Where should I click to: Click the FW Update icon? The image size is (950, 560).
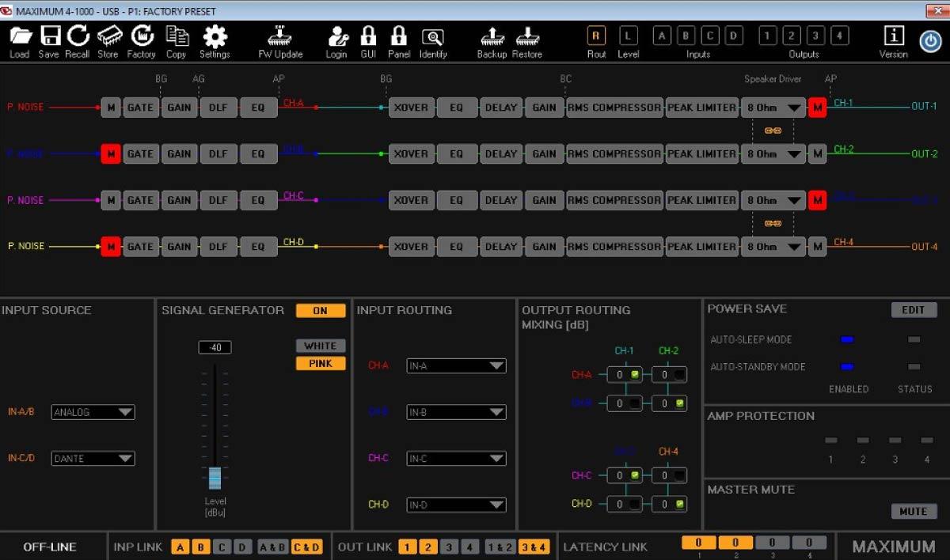tap(280, 36)
